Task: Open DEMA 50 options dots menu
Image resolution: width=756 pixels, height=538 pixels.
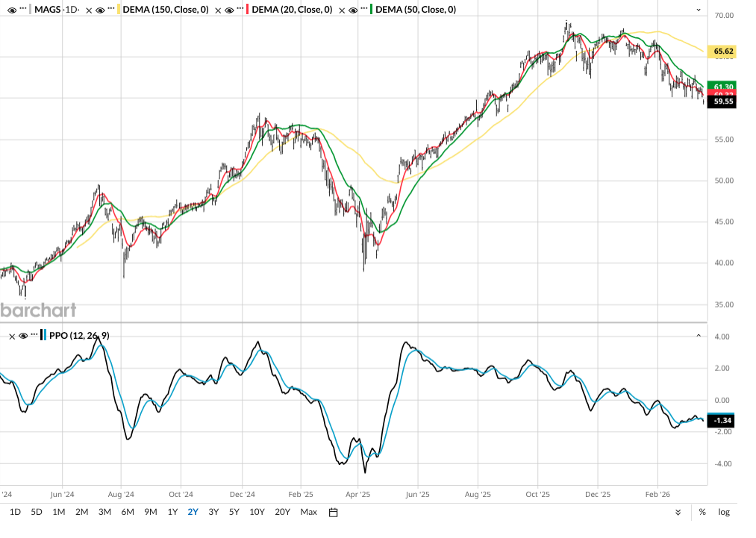Action: [364, 9]
